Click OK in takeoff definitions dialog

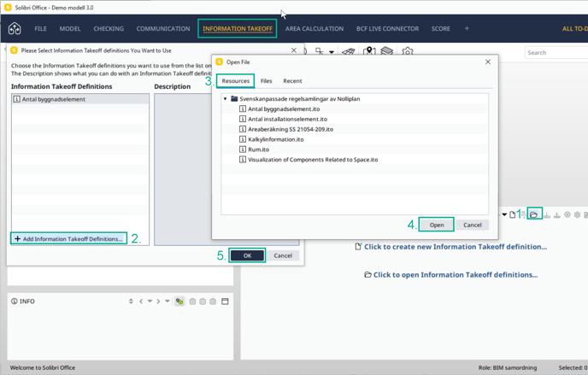pos(247,255)
